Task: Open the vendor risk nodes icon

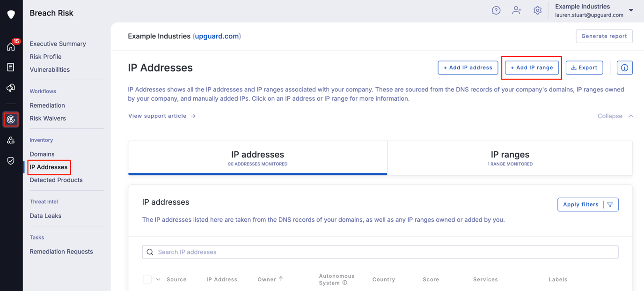Action: click(x=11, y=140)
